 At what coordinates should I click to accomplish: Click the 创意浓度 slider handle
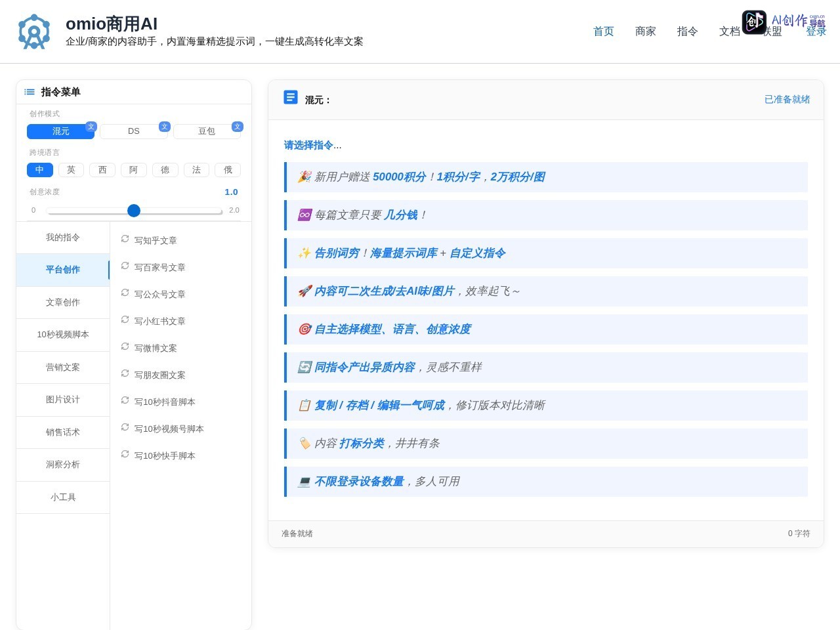[134, 211]
